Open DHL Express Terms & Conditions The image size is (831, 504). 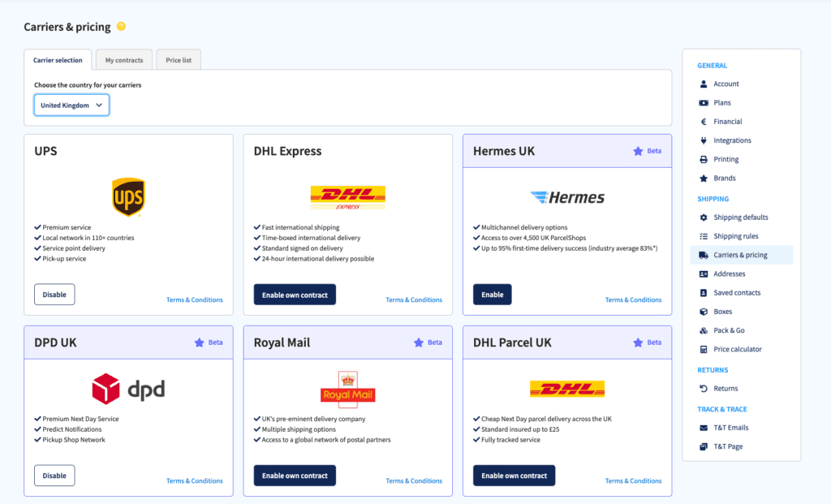click(x=414, y=299)
